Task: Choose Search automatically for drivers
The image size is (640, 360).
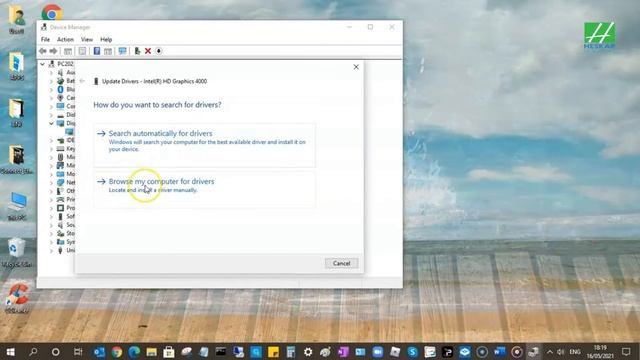Action: point(204,145)
